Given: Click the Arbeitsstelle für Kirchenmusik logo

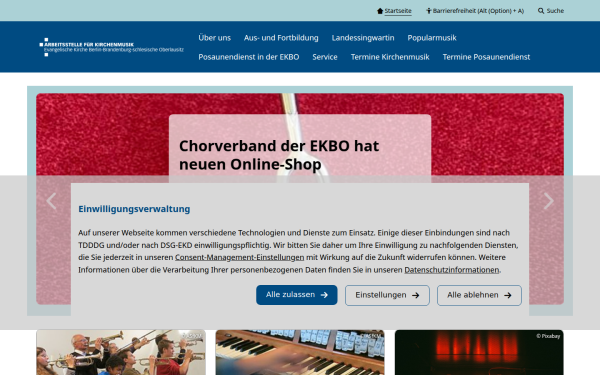Looking at the screenshot, I should 111,47.
